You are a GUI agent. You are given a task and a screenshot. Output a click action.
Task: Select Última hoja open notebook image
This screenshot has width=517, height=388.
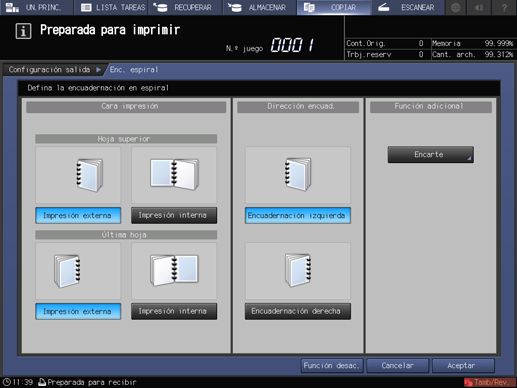(174, 271)
